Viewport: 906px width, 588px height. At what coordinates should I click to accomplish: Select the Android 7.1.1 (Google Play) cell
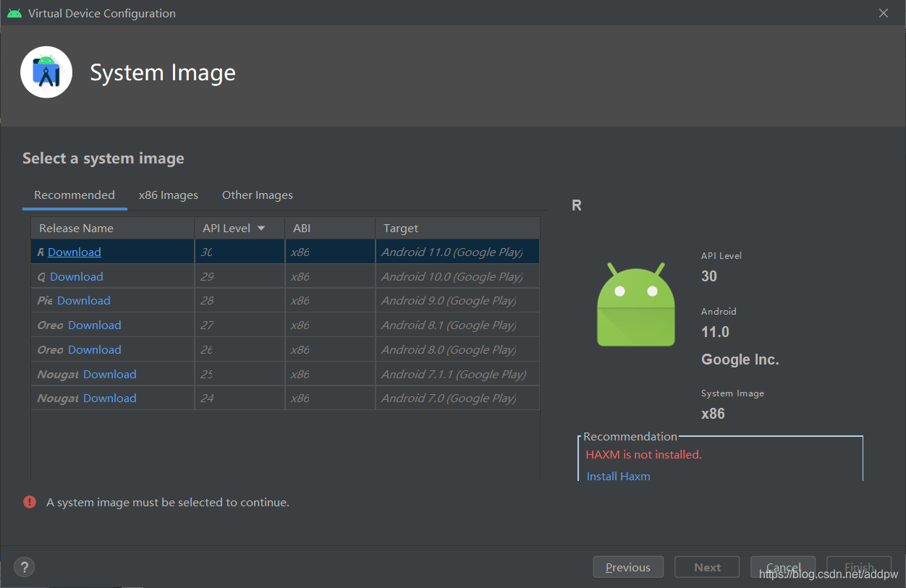tap(457, 374)
